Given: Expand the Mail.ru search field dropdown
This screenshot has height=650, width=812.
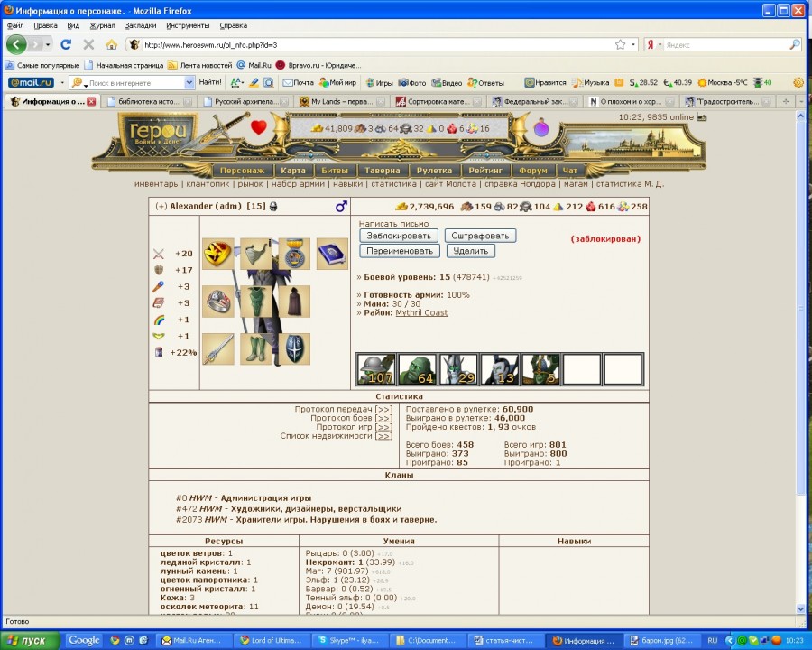Looking at the screenshot, I should pos(189,82).
